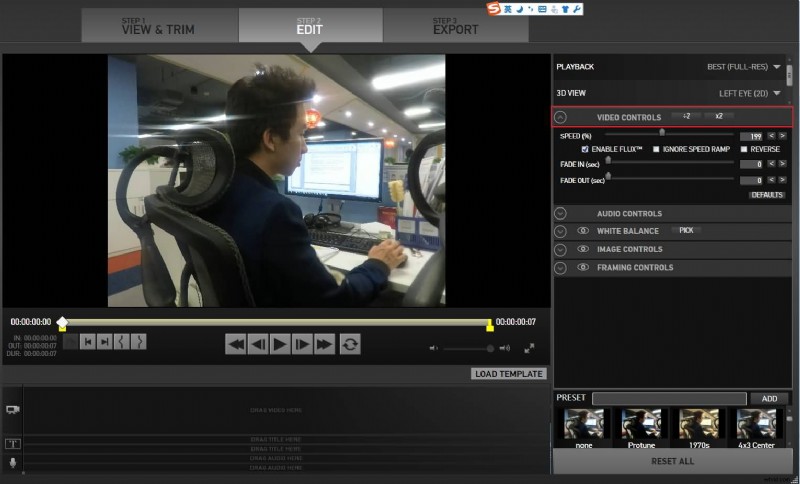Open the 3D View Left Eye dropdown

[x=750, y=93]
